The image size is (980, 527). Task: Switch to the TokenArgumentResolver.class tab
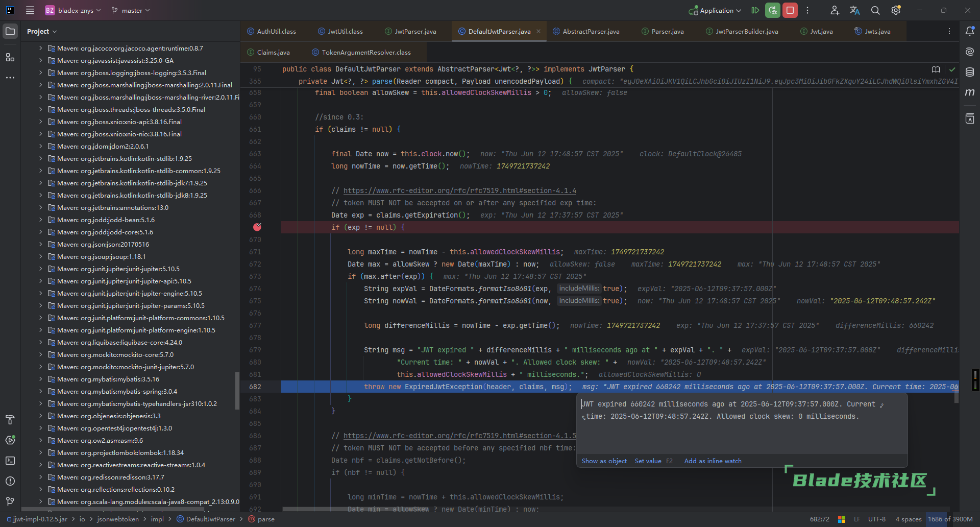[x=361, y=52]
